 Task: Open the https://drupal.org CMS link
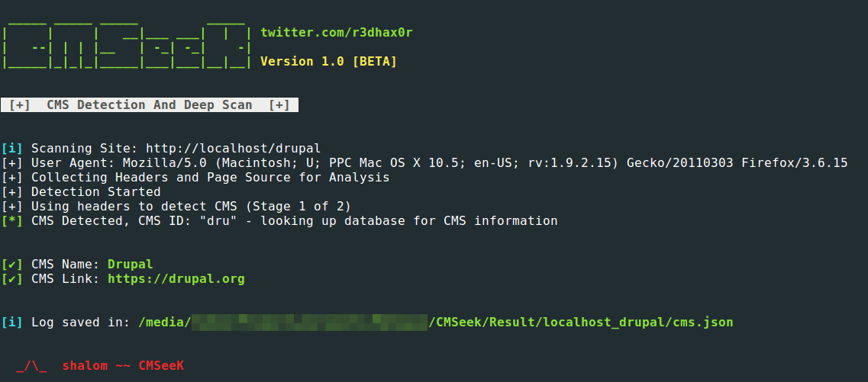click(x=176, y=278)
